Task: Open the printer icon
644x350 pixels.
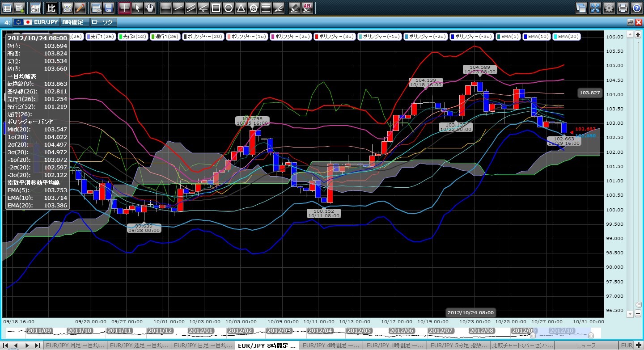Action: coord(623,8)
